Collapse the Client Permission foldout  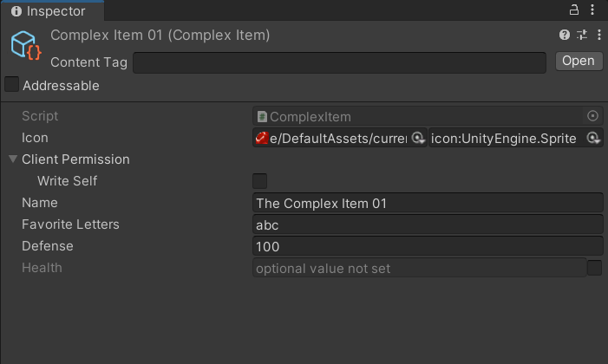pyautogui.click(x=13, y=159)
